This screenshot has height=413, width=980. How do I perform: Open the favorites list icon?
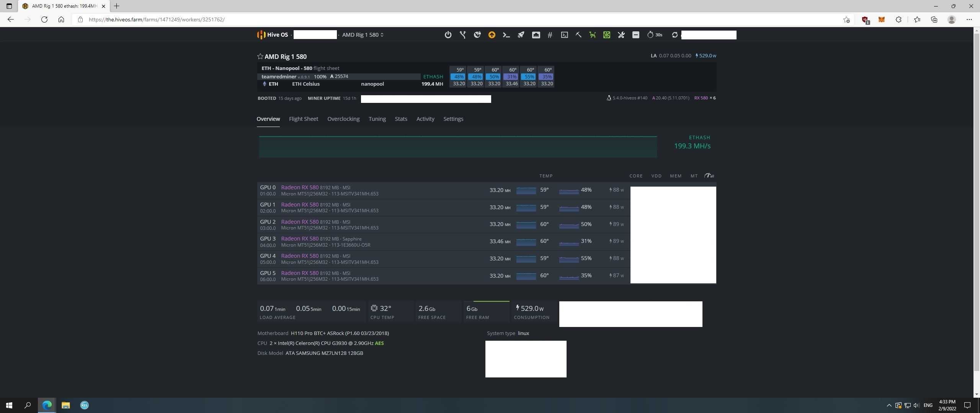pyautogui.click(x=917, y=20)
